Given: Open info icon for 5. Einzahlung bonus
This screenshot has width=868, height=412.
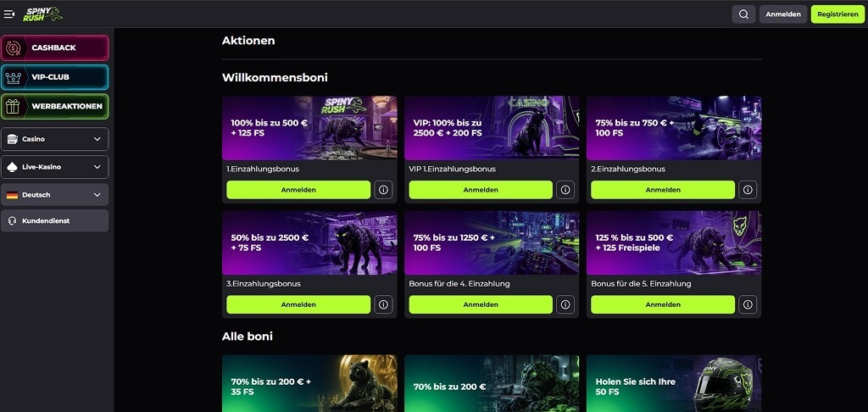Looking at the screenshot, I should (748, 304).
